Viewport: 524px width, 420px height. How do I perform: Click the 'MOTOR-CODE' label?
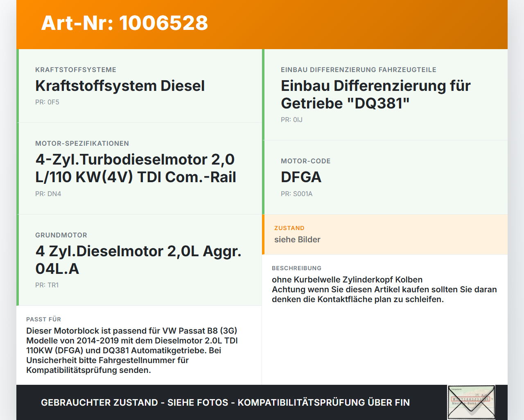tap(306, 161)
